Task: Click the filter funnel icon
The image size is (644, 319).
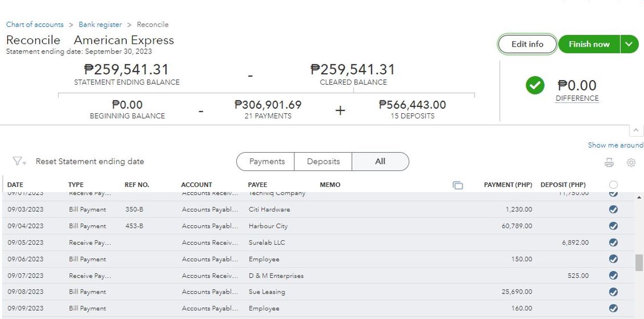Action: click(x=18, y=162)
